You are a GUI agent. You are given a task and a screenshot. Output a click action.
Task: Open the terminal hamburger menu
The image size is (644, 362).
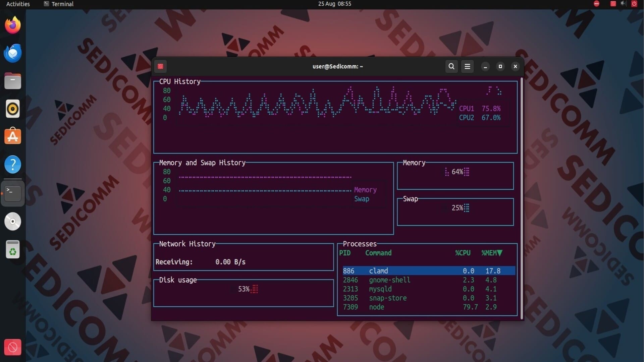coord(467,66)
